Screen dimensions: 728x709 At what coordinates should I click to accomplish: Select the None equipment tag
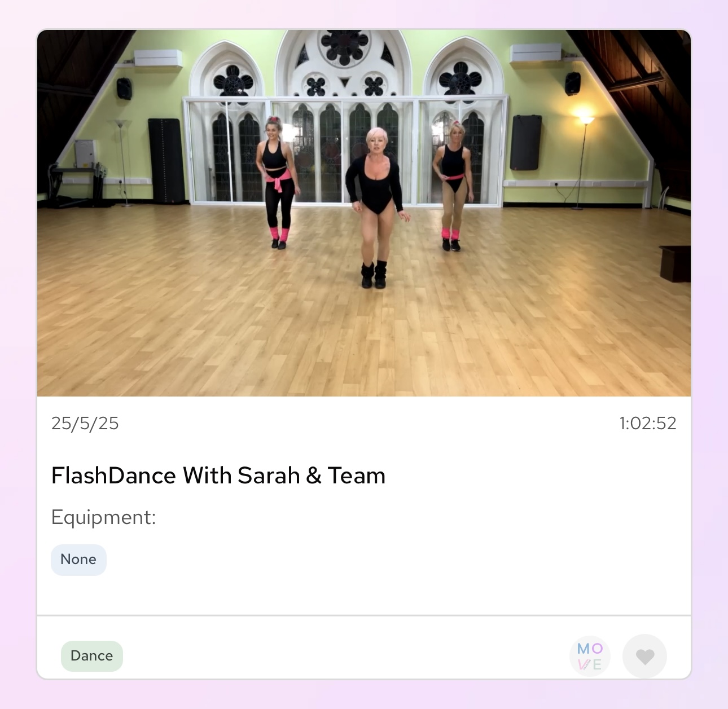point(78,560)
